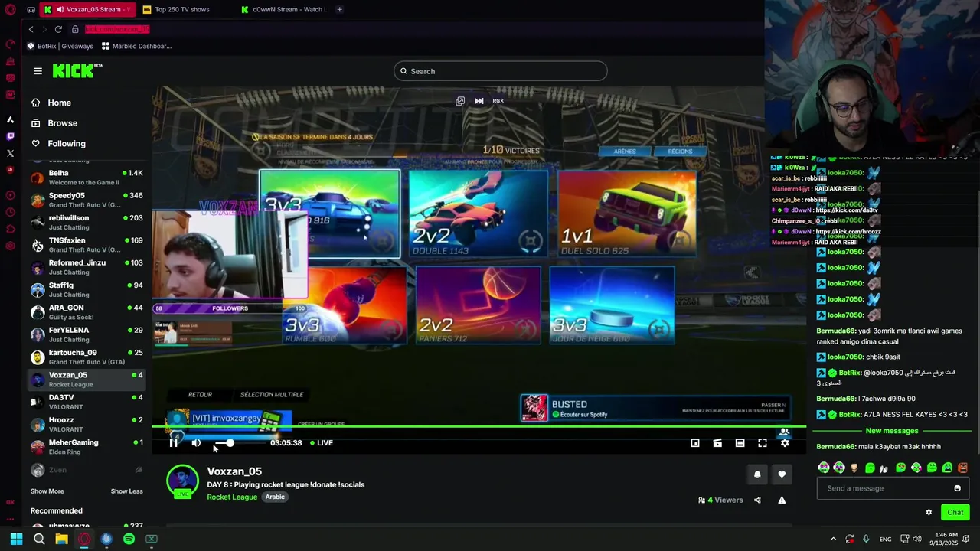Viewport: 980px width, 551px height.
Task: Mute the stream volume speaker icon
Action: 196,443
